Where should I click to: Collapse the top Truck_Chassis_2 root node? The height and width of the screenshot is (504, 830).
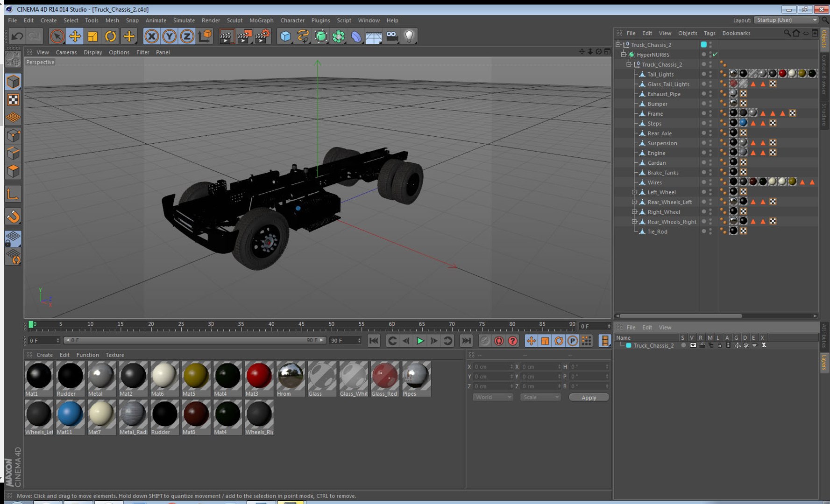pyautogui.click(x=618, y=45)
